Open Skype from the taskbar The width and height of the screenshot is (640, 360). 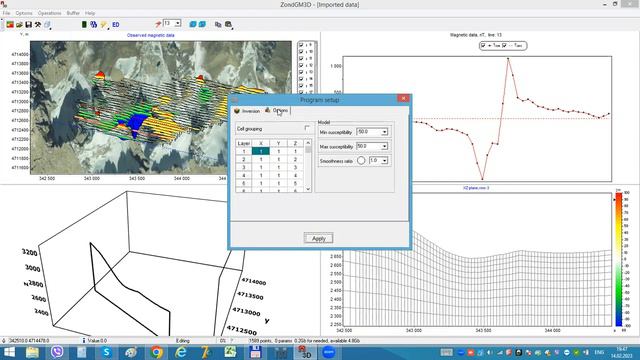tap(107, 352)
